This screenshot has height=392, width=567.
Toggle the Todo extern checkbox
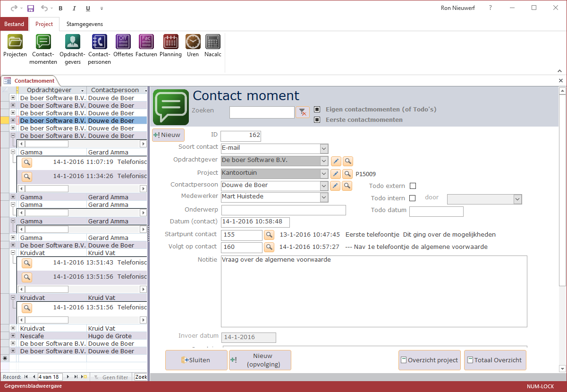tap(413, 186)
